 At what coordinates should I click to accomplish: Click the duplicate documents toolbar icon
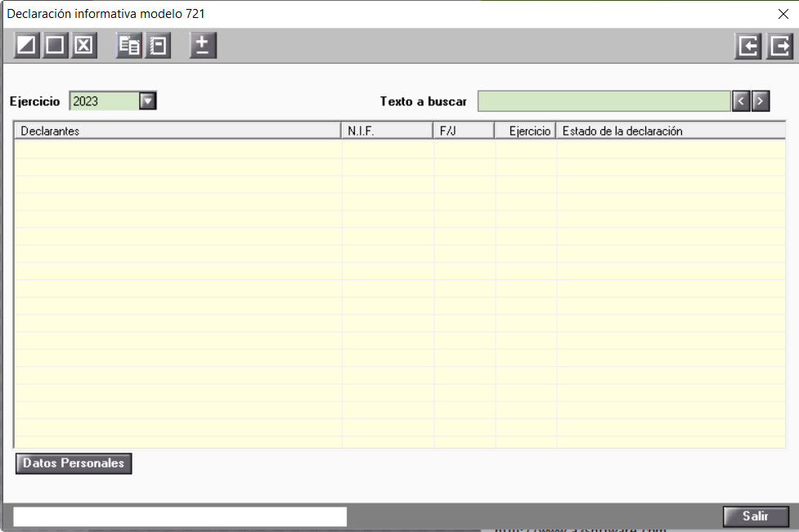tap(129, 46)
